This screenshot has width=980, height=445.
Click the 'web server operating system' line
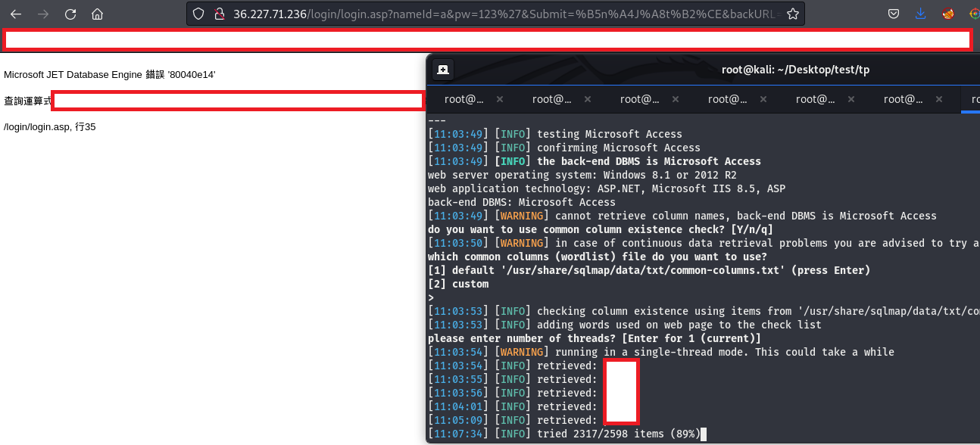[x=582, y=175]
